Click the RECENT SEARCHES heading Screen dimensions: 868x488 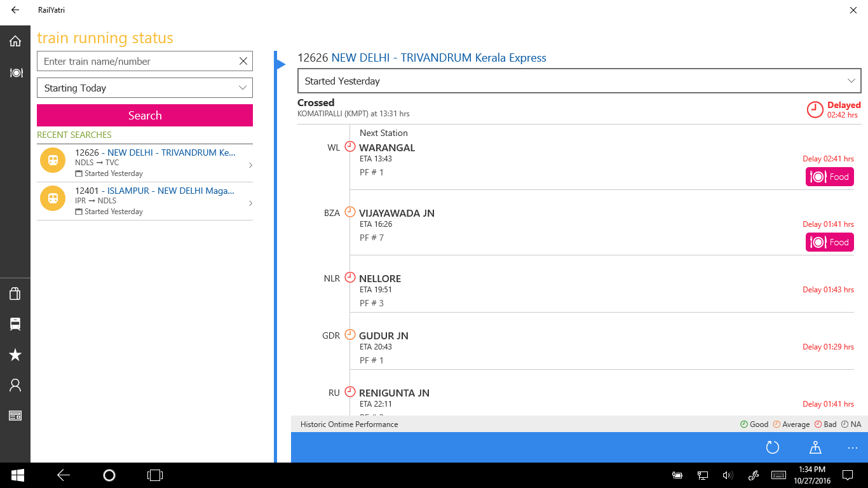(74, 135)
